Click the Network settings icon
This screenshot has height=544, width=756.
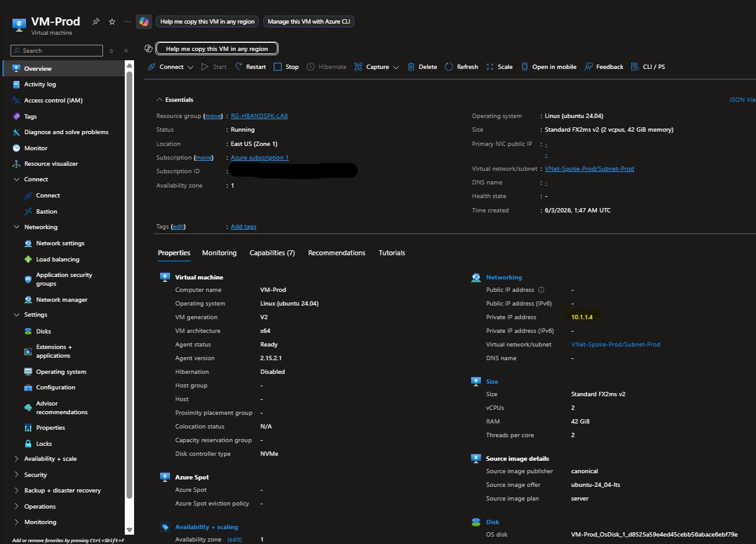click(29, 243)
